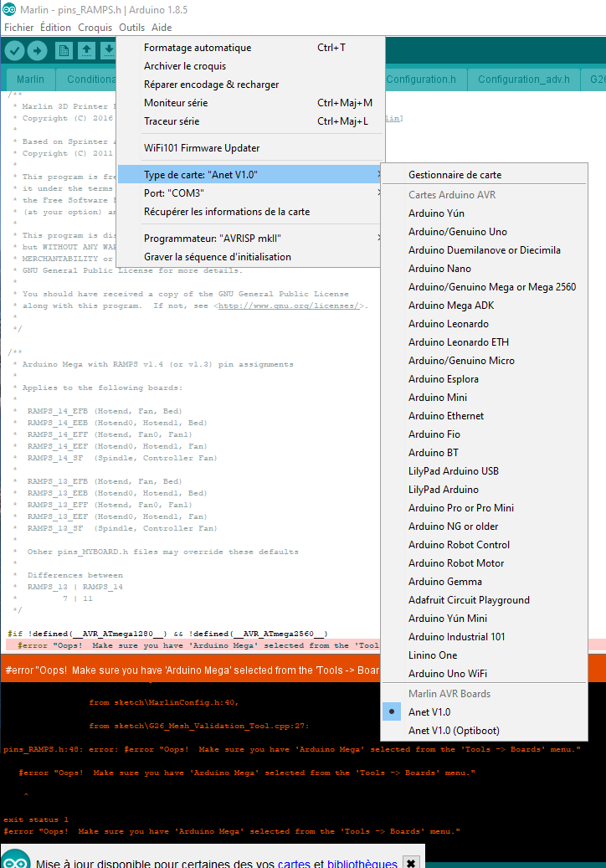Select Arduino Pro or Pro Mini
The image size is (606, 868).
pos(485,507)
